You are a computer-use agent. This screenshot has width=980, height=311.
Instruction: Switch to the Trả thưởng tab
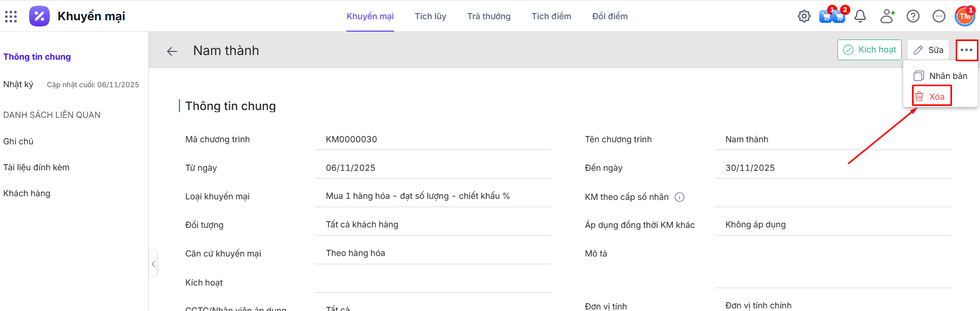tap(488, 17)
